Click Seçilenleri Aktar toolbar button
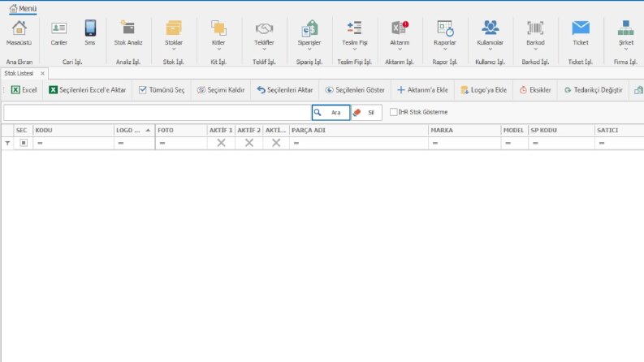This screenshot has height=362, width=644. (285, 90)
